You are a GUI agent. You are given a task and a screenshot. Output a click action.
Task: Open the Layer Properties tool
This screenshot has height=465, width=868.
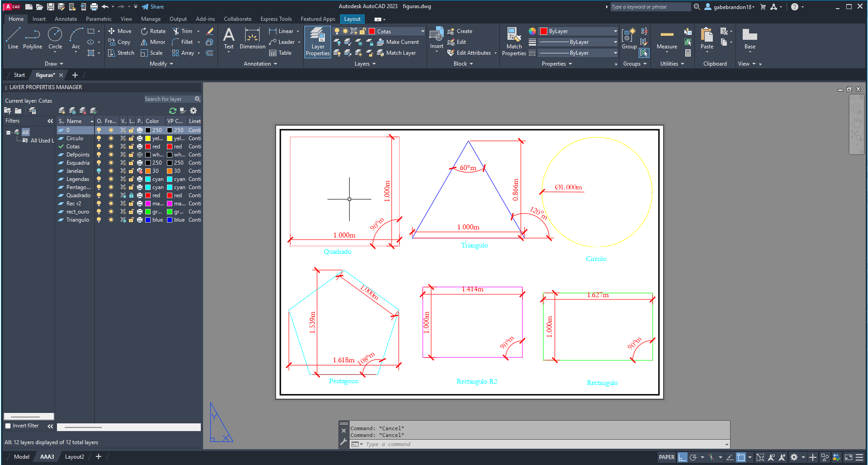[x=318, y=41]
